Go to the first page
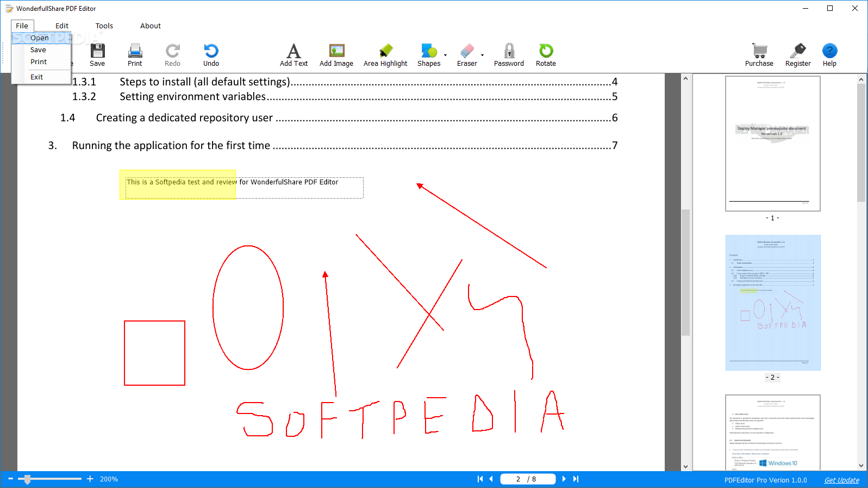 point(480,479)
